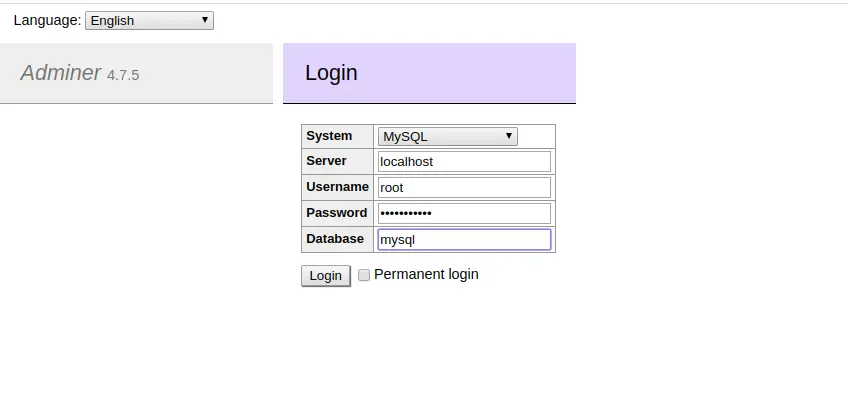Click the Login page heading
This screenshot has width=848, height=394.
tap(331, 73)
